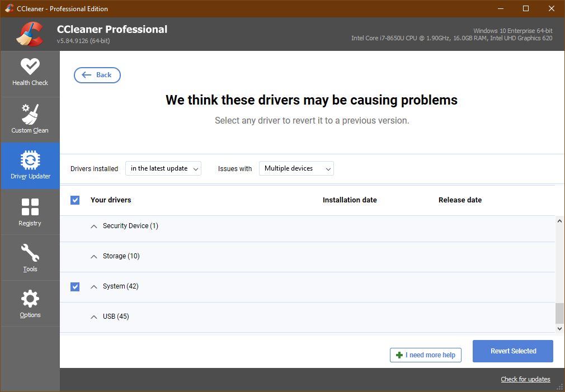Open Check for updates link
565x392 pixels.
[525, 379]
